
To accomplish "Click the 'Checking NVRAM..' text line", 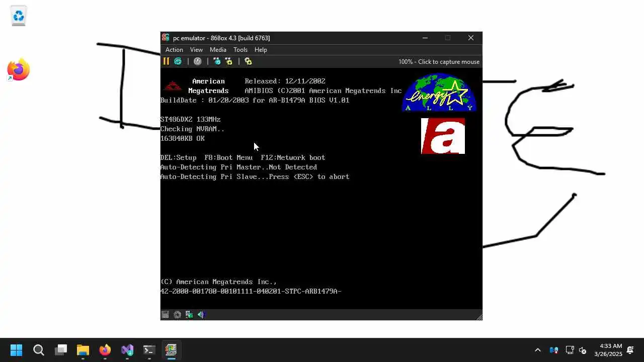I will click(x=193, y=129).
